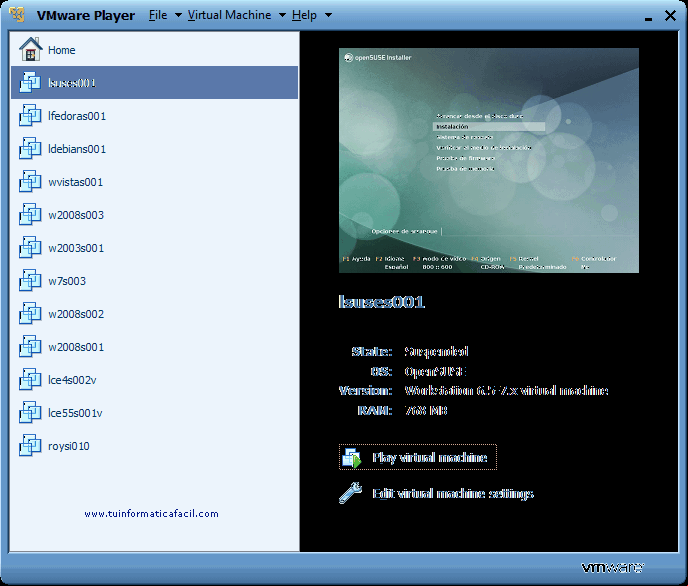Click the lce4s002v VM icon
Image resolution: width=688 pixels, height=586 pixels.
[x=30, y=379]
